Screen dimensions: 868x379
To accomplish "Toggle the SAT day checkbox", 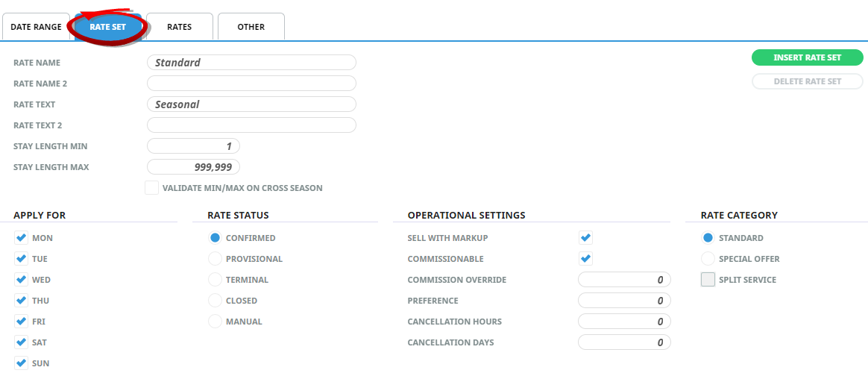I will coord(21,342).
